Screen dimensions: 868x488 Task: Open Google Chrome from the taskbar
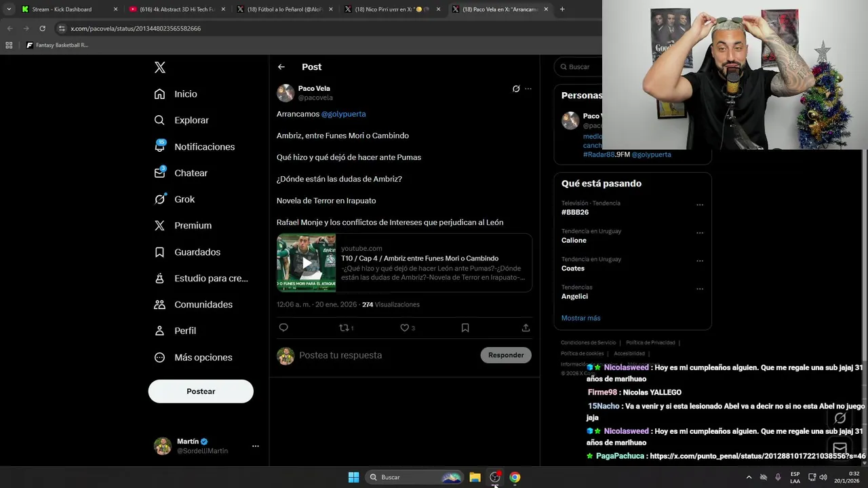point(515,477)
